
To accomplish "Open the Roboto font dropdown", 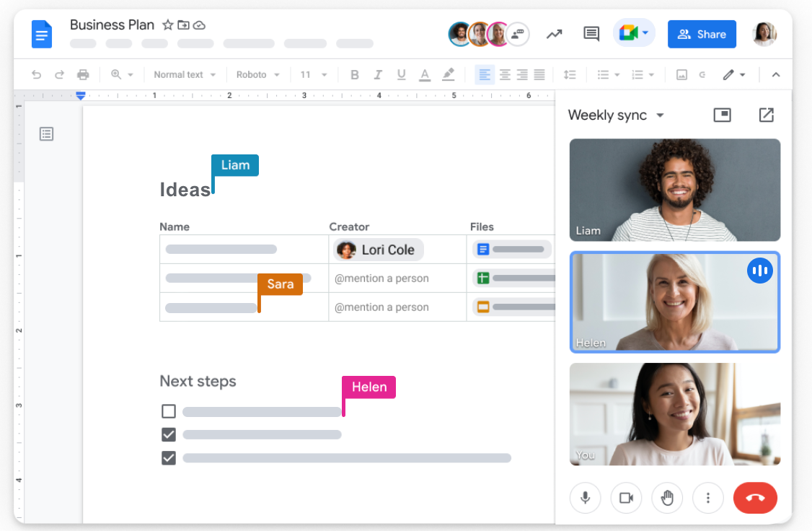I will pos(257,74).
